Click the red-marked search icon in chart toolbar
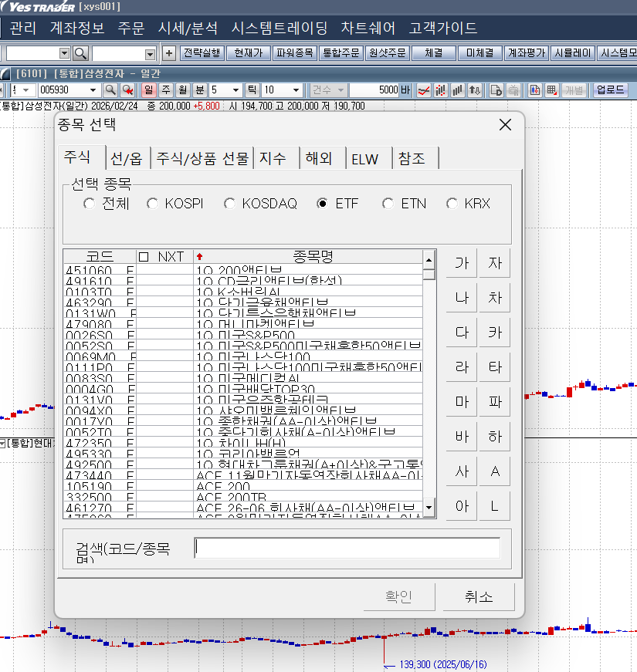 click(128, 90)
